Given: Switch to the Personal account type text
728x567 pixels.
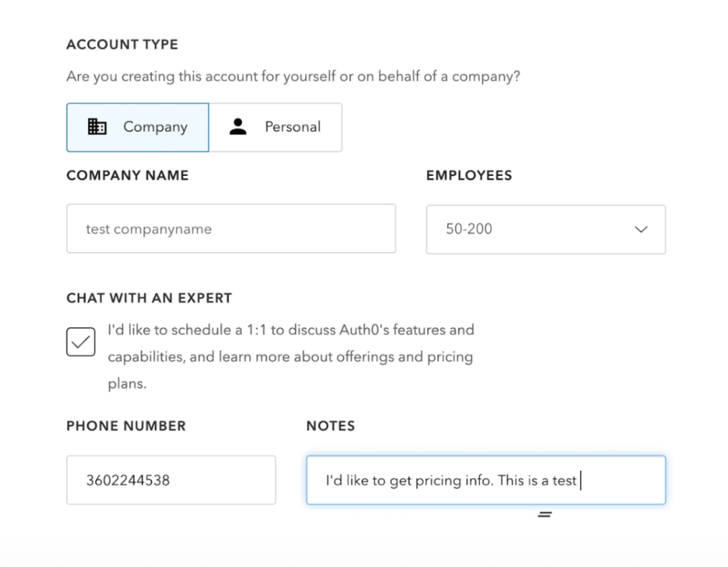Looking at the screenshot, I should point(293,127).
